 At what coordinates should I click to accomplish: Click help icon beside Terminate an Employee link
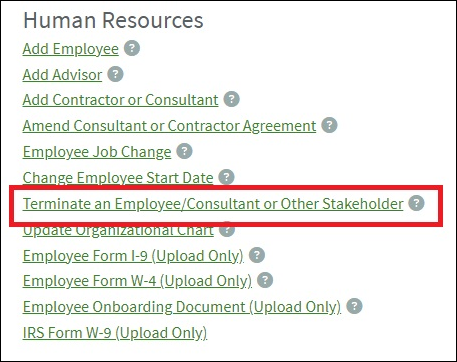click(x=417, y=203)
